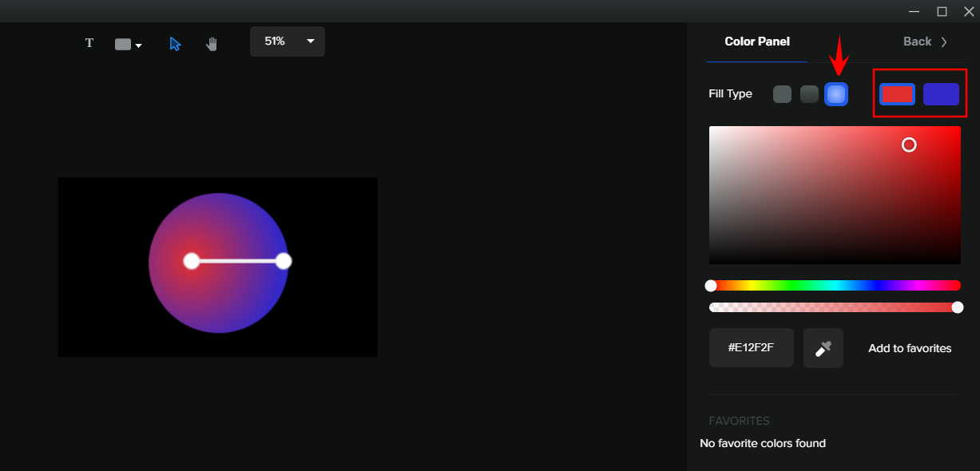Screen dimensions: 980x471
Task: Click the color picker circle marker
Action: (909, 144)
